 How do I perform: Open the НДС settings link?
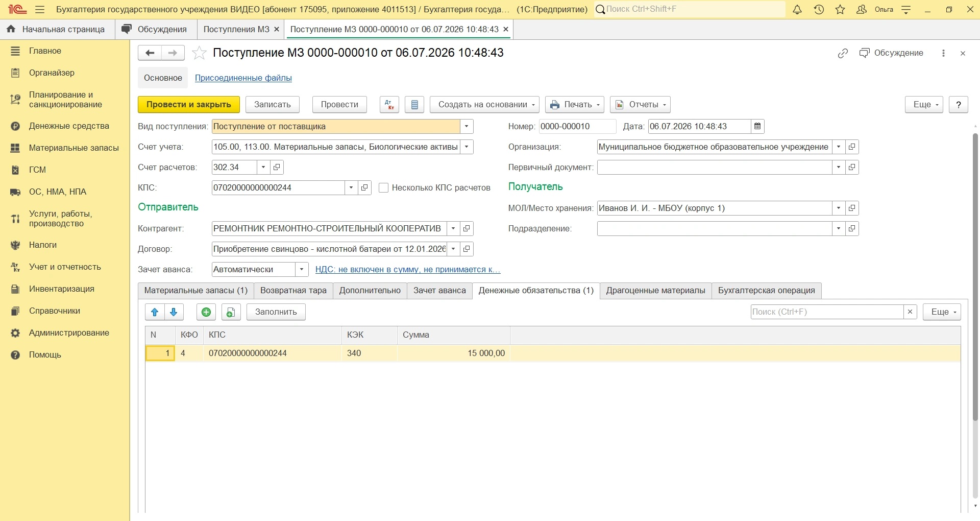tap(408, 270)
